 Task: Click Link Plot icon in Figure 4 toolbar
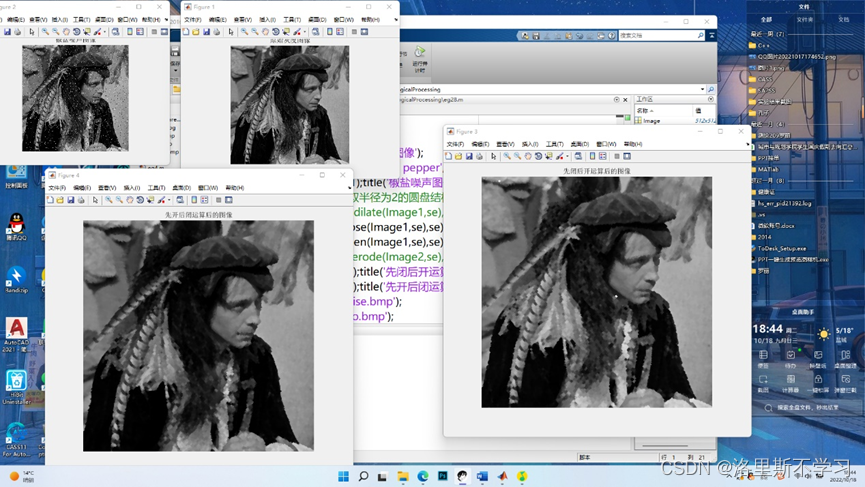(x=180, y=200)
